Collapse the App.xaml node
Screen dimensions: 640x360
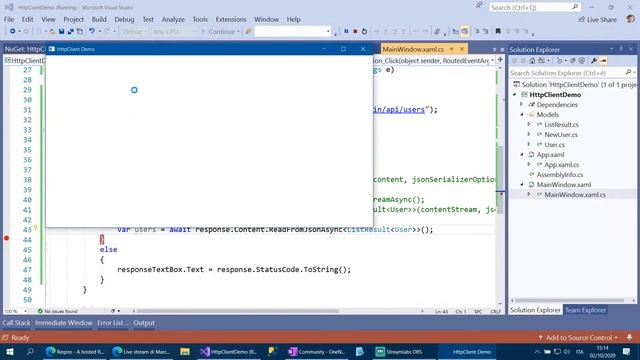pyautogui.click(x=522, y=155)
